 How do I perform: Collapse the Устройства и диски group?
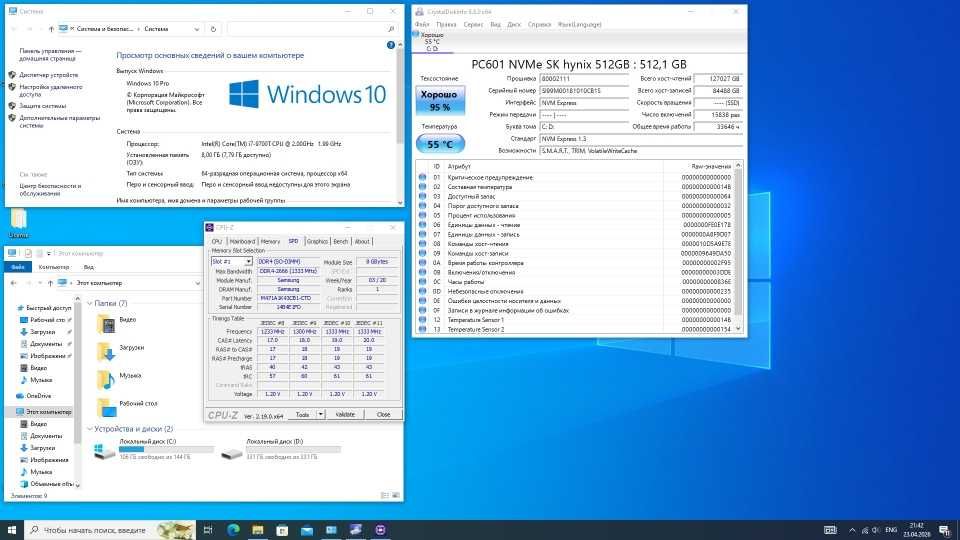[x=90, y=429]
